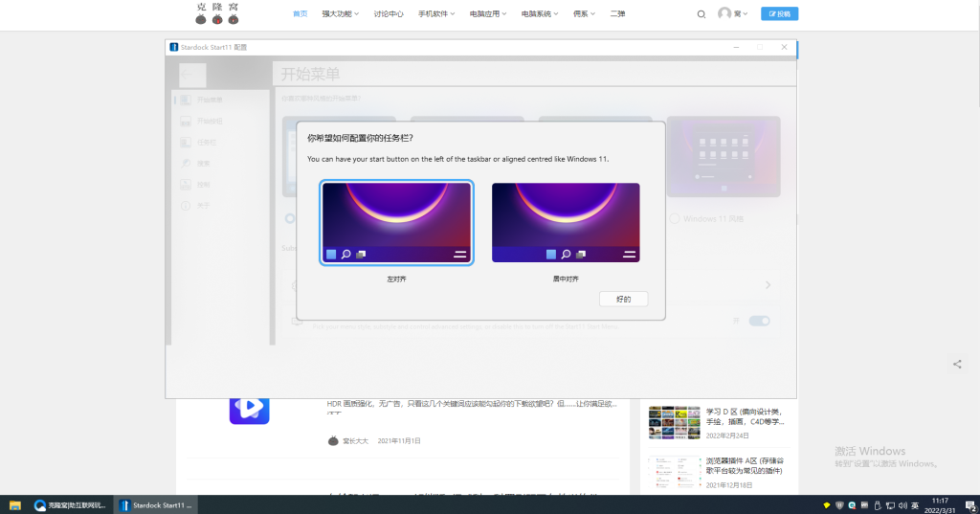
Task: Open the network tray icon
Action: [890, 505]
